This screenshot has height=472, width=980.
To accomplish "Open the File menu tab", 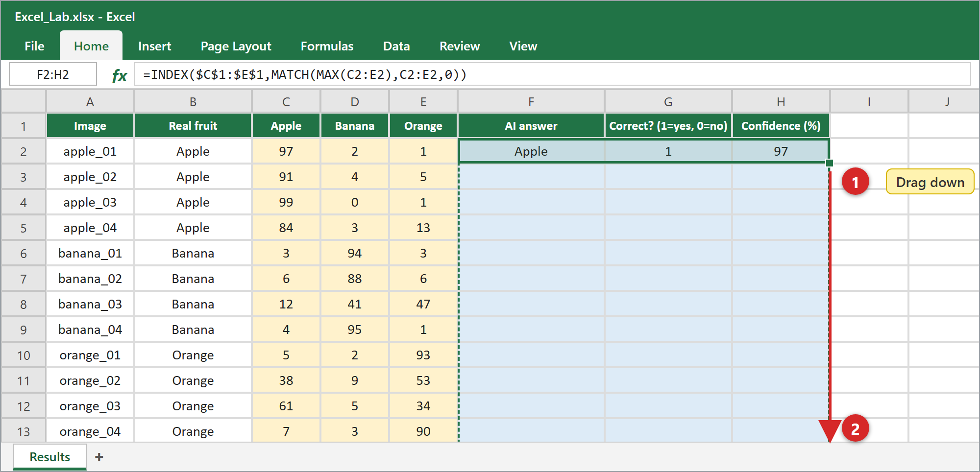I will click(x=34, y=46).
